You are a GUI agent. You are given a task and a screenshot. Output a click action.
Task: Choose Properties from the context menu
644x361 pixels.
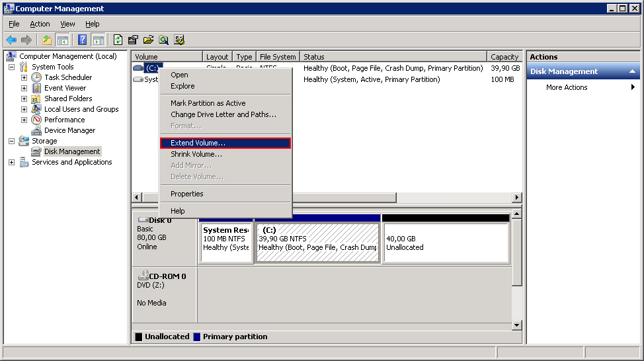[x=225, y=194]
